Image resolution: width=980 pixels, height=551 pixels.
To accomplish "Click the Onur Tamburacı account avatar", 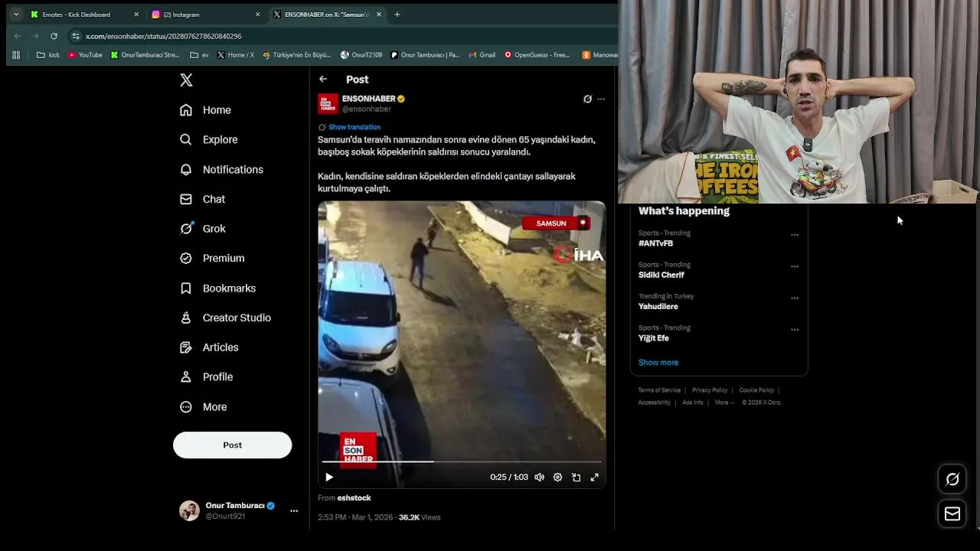I will point(189,510).
